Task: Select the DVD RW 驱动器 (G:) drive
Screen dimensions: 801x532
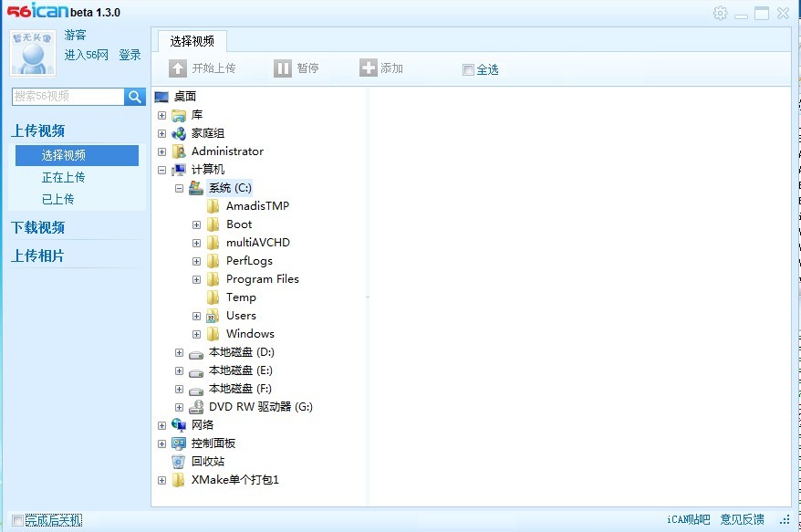Action: coord(260,407)
